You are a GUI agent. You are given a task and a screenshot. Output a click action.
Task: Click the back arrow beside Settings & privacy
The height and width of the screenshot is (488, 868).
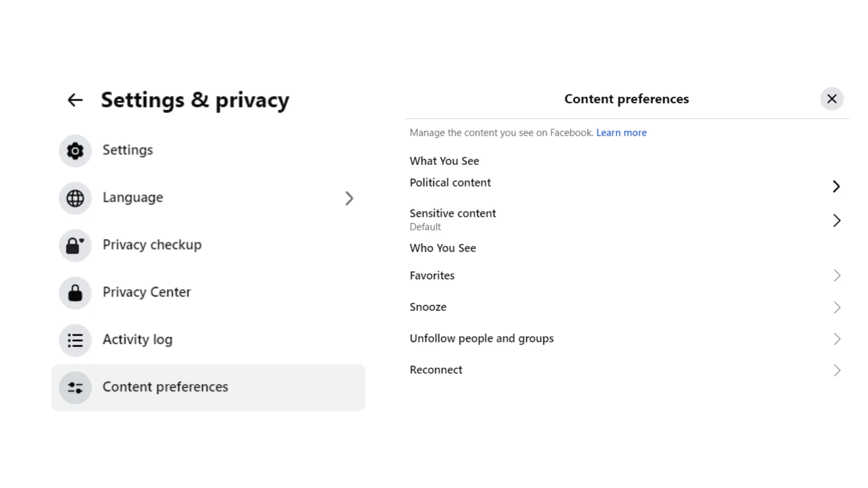75,100
